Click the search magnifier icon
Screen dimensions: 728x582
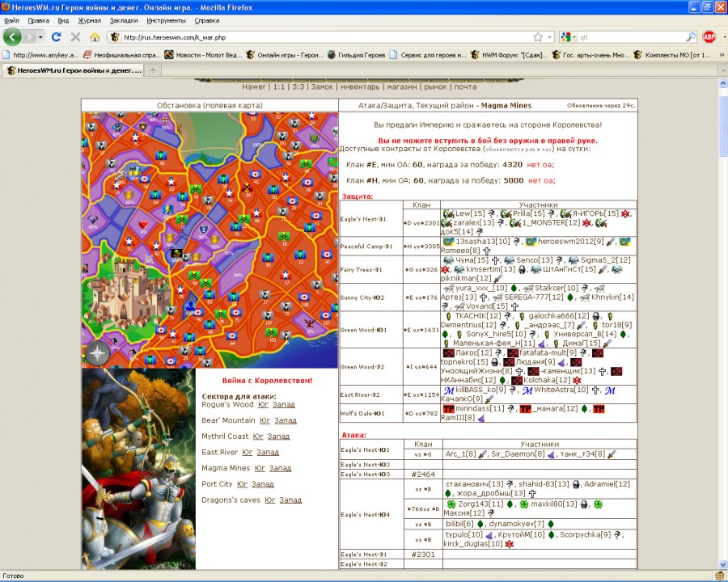[x=691, y=36]
